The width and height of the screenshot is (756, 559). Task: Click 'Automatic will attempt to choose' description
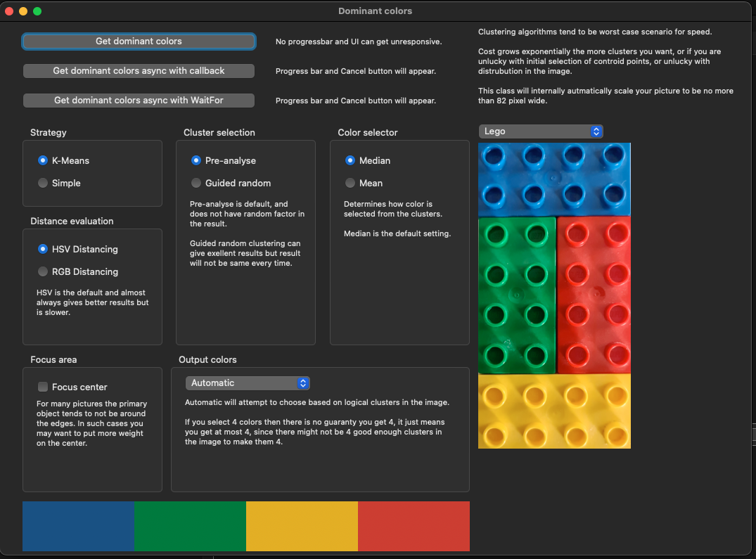[316, 402]
